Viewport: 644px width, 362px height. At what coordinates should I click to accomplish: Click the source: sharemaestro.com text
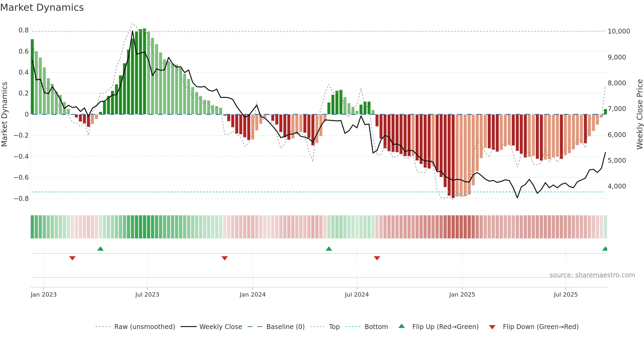pos(592,275)
